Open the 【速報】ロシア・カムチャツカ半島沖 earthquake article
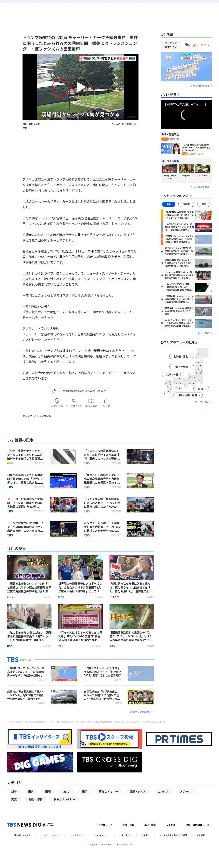 42,674
